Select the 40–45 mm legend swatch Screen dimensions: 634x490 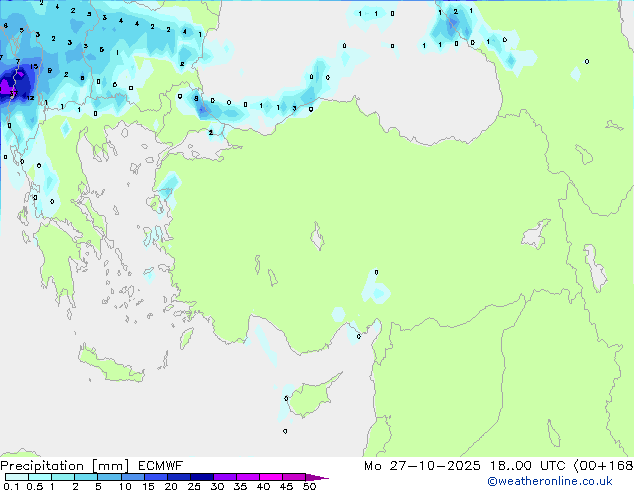(x=271, y=477)
